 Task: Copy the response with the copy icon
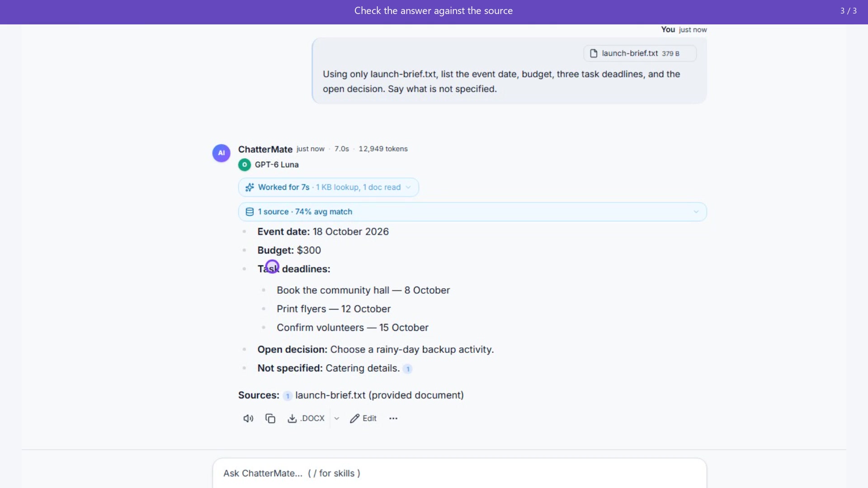270,418
